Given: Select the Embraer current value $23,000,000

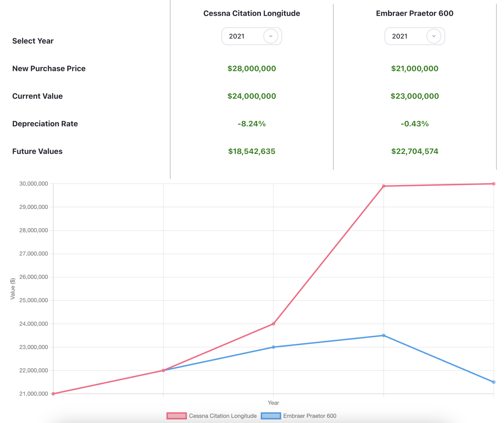Looking at the screenshot, I should tap(414, 96).
